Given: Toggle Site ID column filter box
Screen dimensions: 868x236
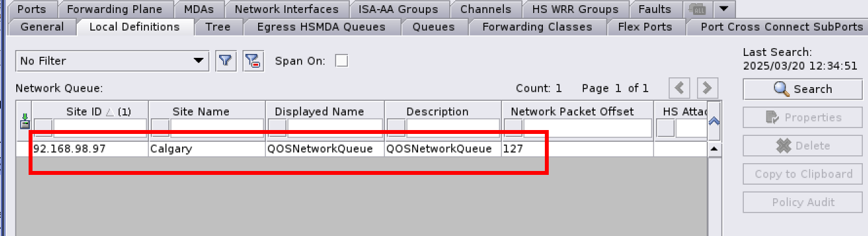Looking at the screenshot, I should (44, 127).
